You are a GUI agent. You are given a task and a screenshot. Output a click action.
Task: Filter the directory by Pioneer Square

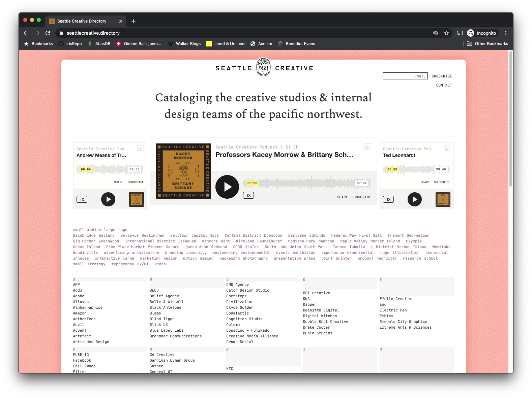point(164,247)
